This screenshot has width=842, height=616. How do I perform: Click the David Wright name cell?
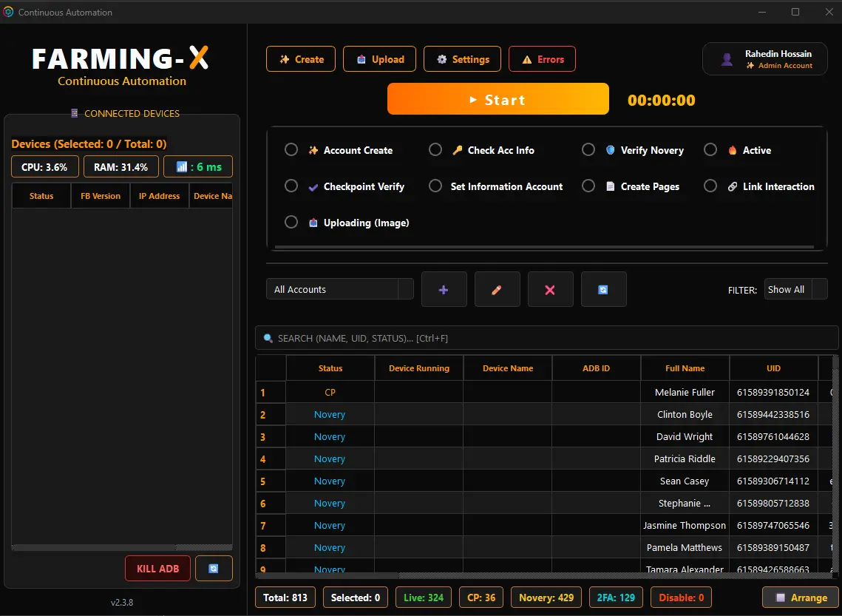coord(685,436)
